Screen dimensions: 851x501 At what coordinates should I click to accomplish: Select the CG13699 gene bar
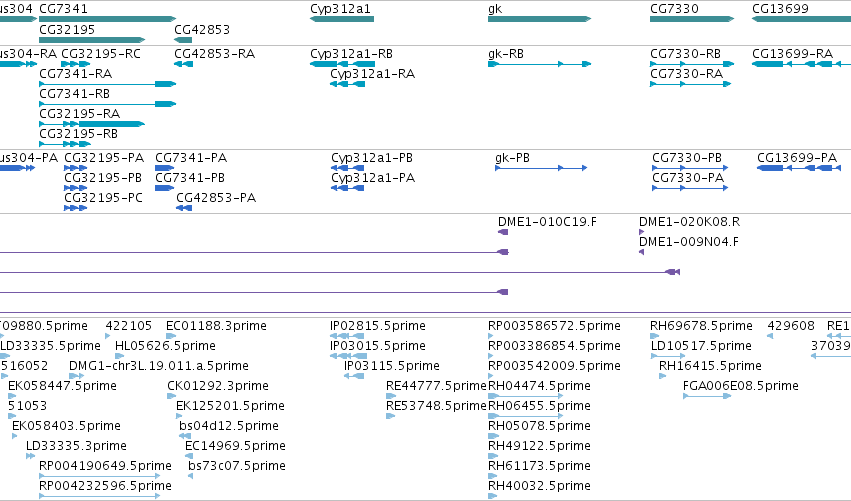[801, 19]
